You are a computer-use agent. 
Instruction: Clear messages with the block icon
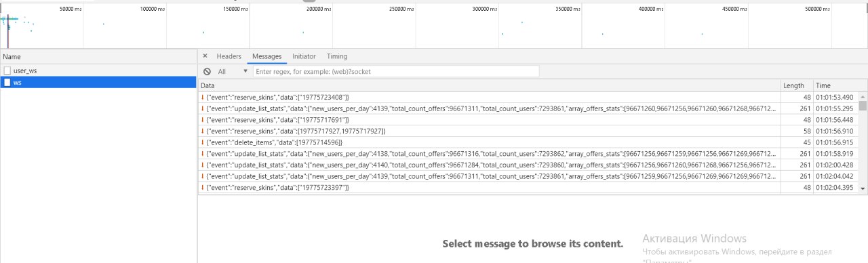207,71
